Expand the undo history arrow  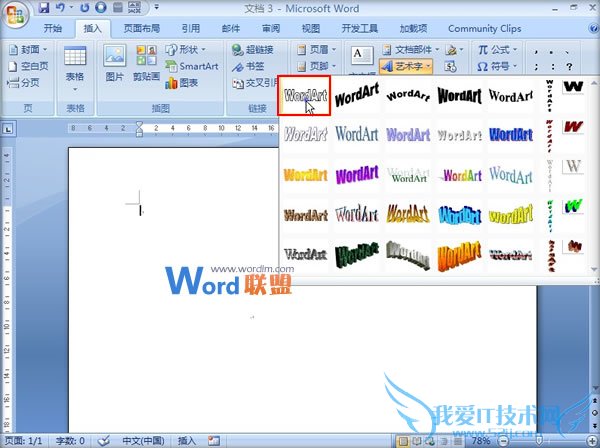[71, 7]
